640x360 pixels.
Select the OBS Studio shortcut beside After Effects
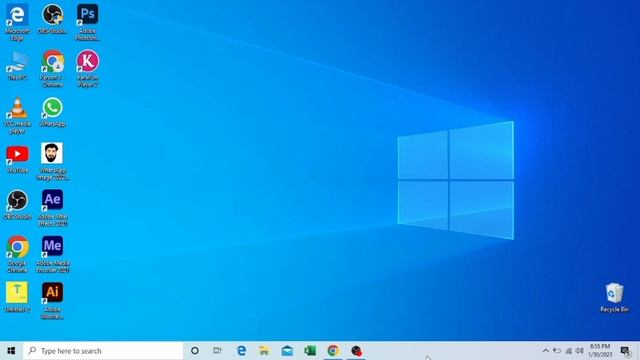[x=17, y=205]
